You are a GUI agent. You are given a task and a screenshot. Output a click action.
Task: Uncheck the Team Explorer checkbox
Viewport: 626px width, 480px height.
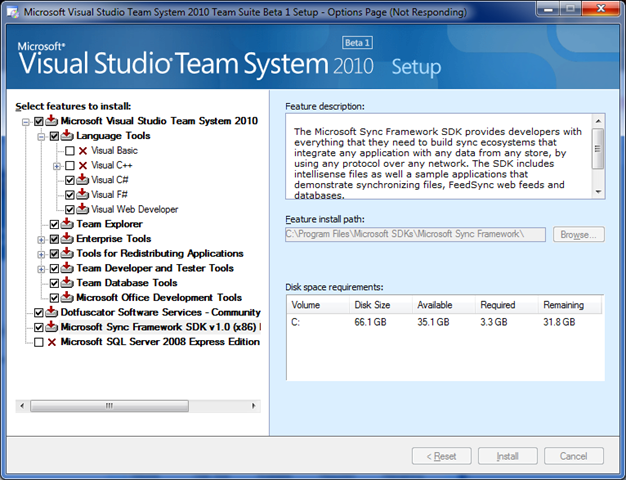coord(54,224)
